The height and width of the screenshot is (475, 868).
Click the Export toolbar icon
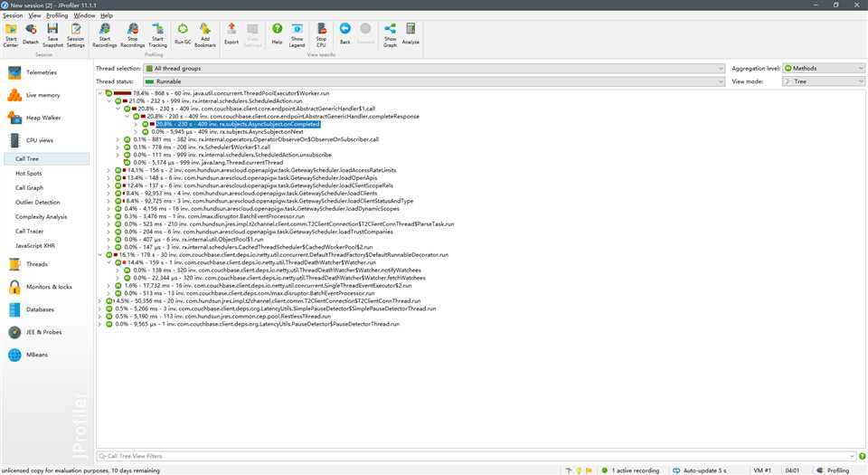click(231, 34)
